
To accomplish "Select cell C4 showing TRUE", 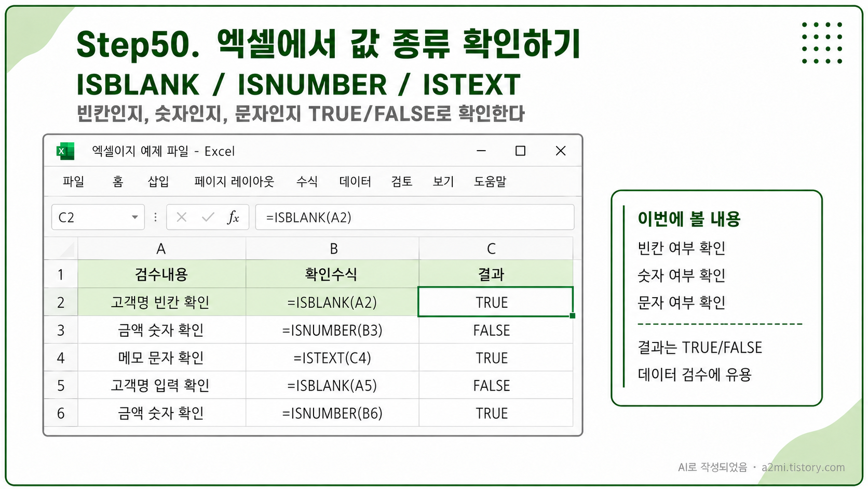I will point(496,358).
